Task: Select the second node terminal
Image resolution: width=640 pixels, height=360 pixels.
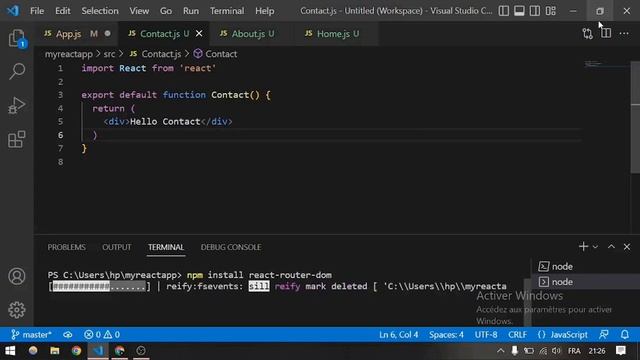Action: (585, 282)
